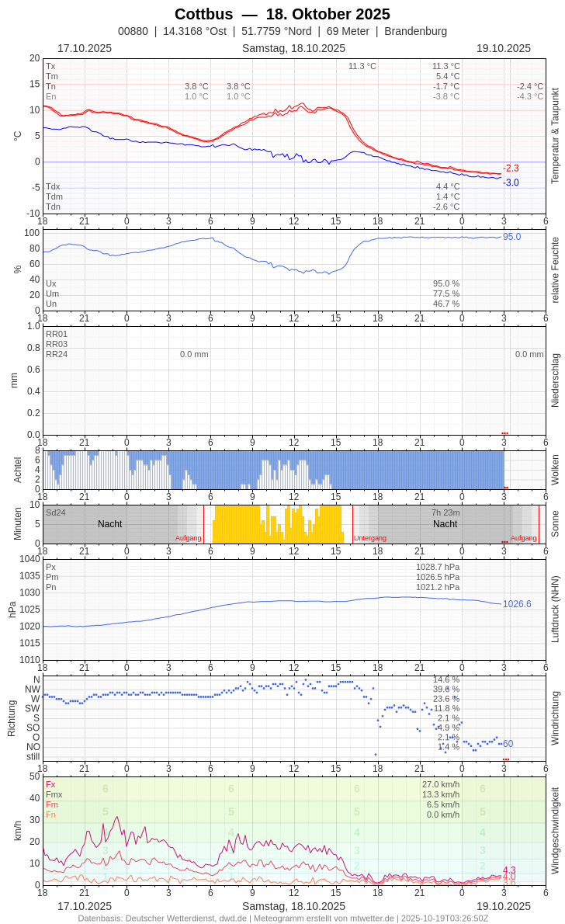
Task: Select the blue dew point value -3.0
Action: pos(511,182)
